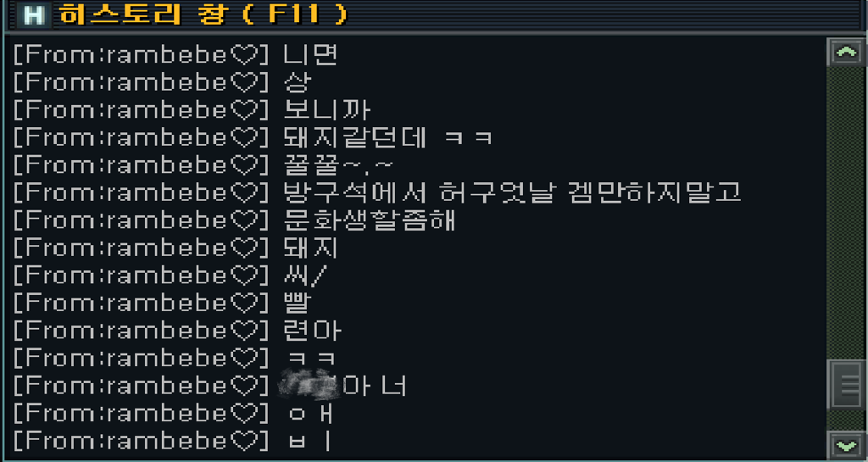Click the rambebe sender name on the last line
Image resolution: width=868 pixels, height=462 pixels.
pyautogui.click(x=167, y=441)
